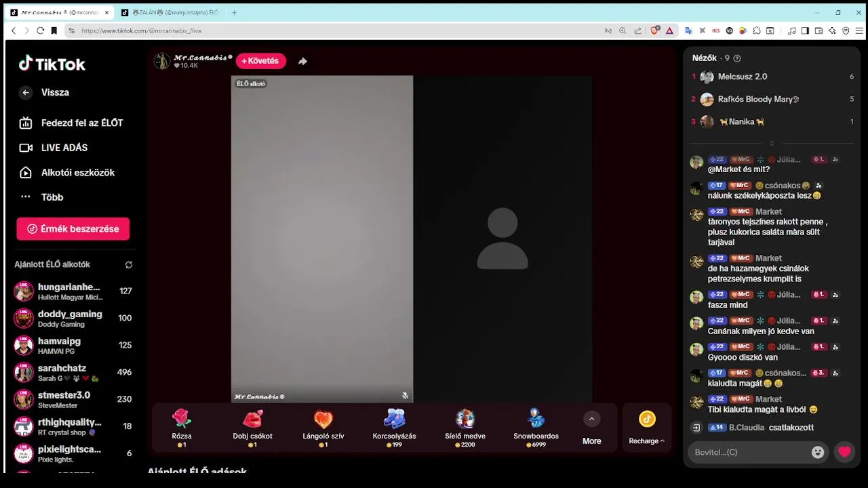
Task: Send a Snowboardos gift
Action: click(x=536, y=428)
